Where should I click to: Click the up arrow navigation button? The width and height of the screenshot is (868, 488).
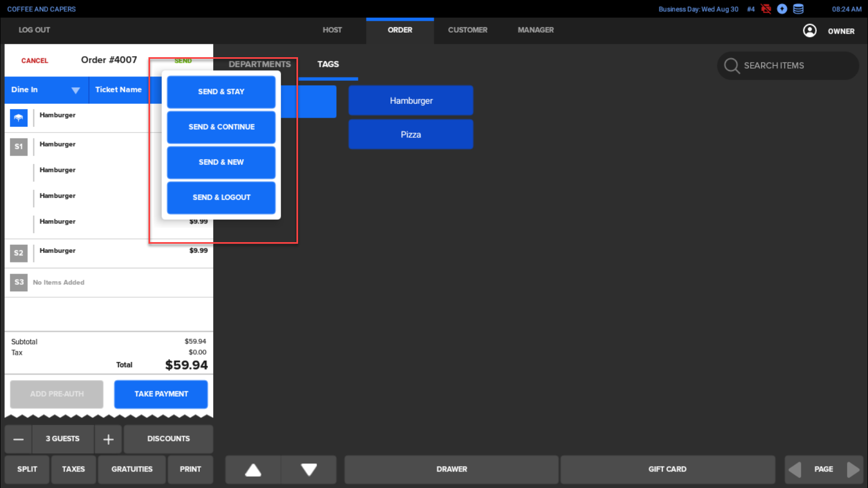click(x=253, y=470)
